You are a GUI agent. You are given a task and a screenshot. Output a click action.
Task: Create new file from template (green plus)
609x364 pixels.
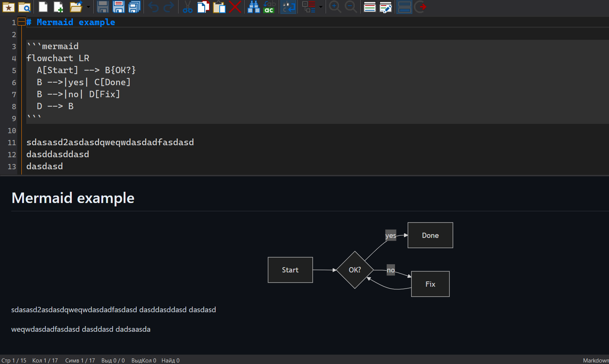tap(59, 7)
